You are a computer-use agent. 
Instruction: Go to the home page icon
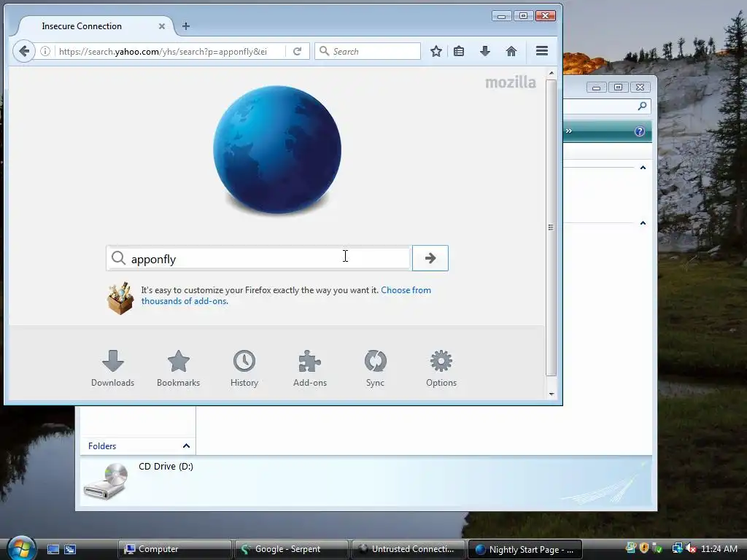pyautogui.click(x=511, y=51)
